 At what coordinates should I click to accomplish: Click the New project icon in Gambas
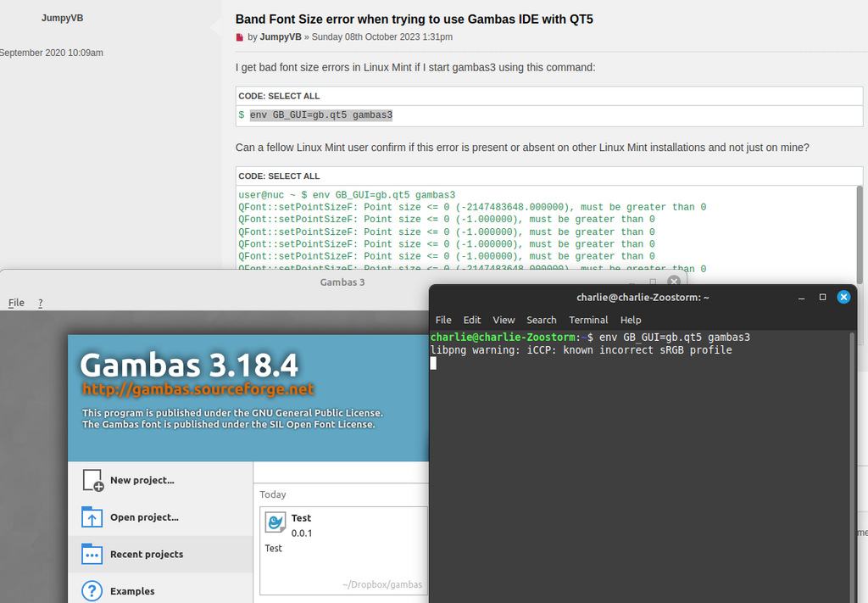coord(92,480)
